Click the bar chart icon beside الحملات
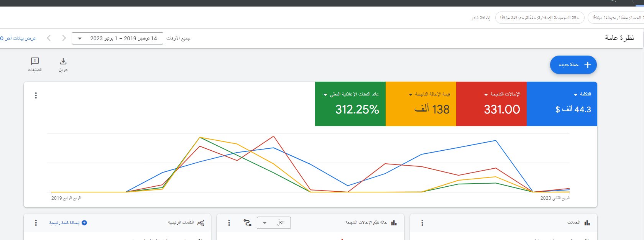 pyautogui.click(x=587, y=223)
